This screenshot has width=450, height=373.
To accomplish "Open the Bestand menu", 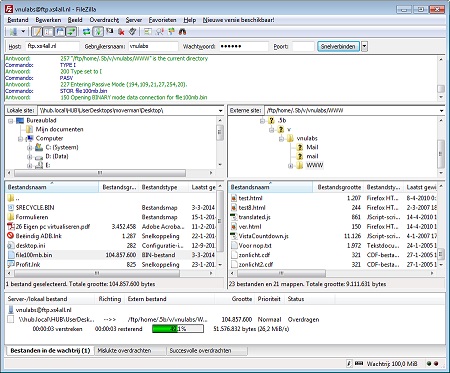I will click(x=18, y=20).
